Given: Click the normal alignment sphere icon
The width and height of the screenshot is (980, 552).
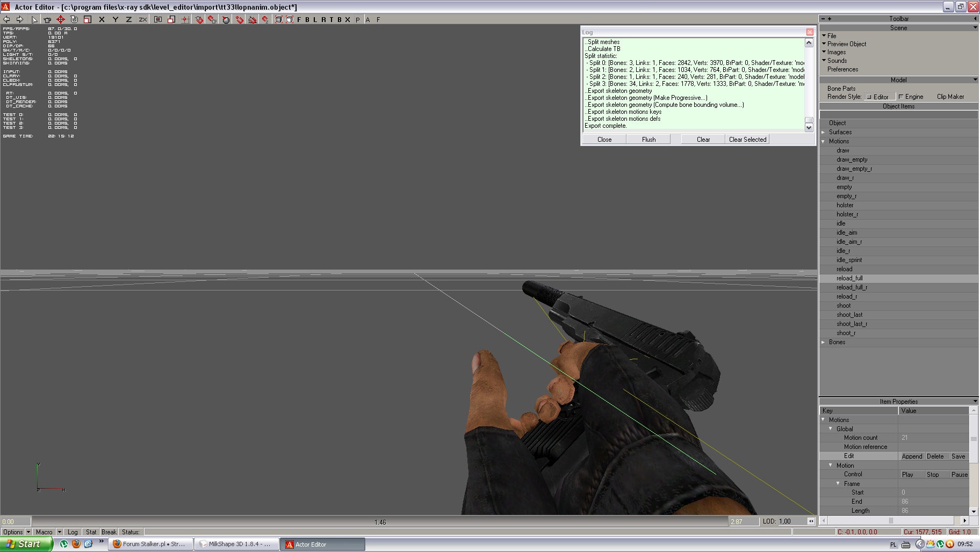Looking at the screenshot, I should [x=226, y=19].
